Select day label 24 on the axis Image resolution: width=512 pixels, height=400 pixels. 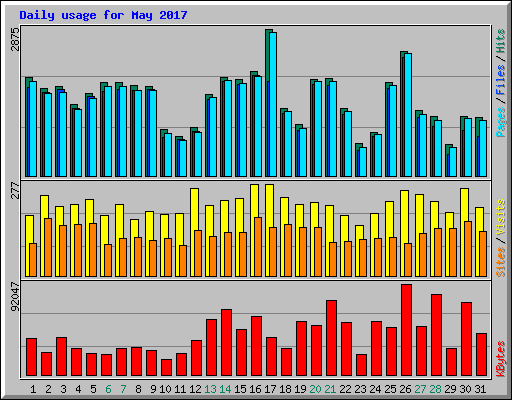pos(375,389)
